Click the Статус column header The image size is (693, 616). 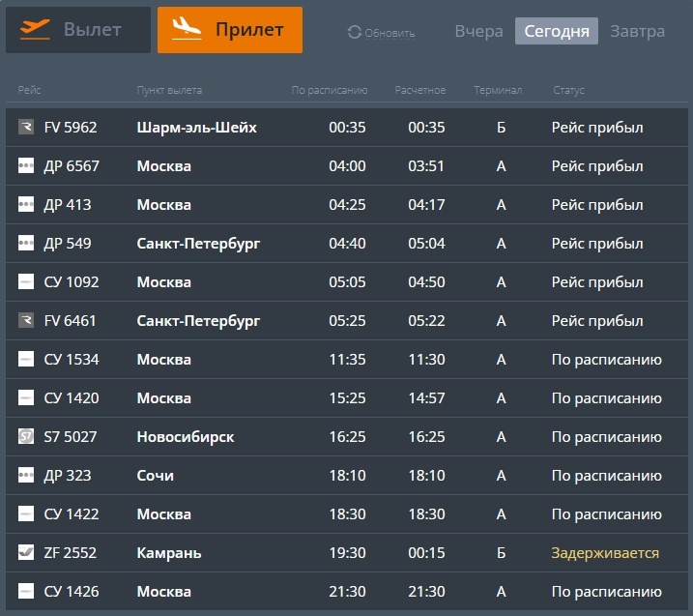tap(568, 90)
